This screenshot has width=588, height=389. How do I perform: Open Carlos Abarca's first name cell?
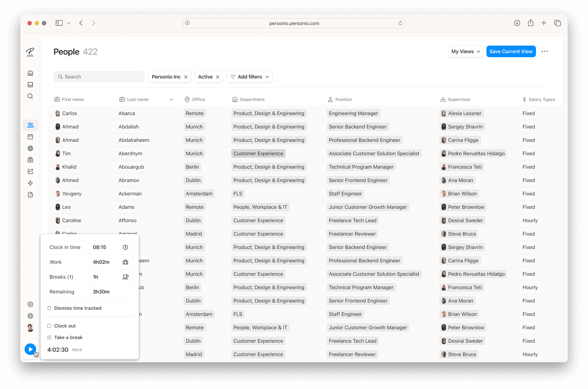pyautogui.click(x=66, y=113)
